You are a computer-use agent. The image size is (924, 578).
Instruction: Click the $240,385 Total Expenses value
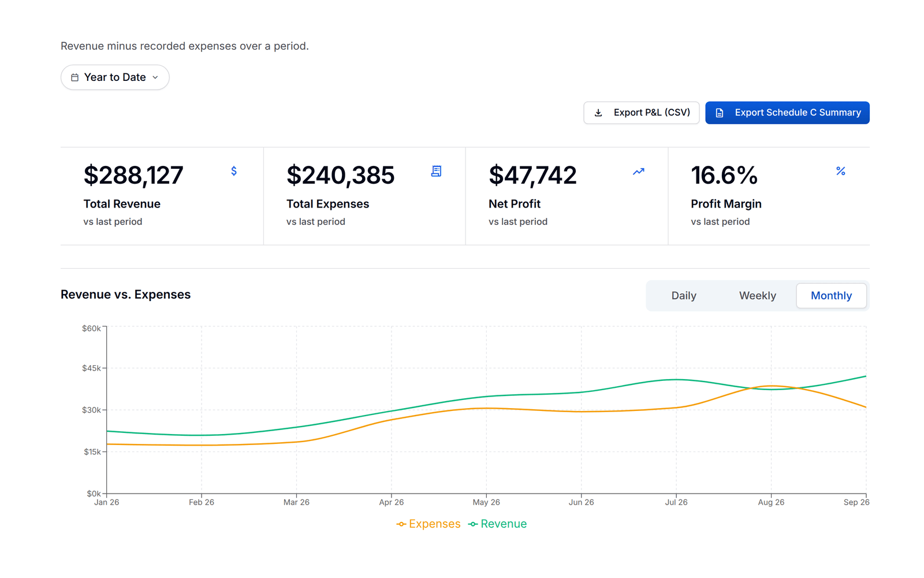341,175
